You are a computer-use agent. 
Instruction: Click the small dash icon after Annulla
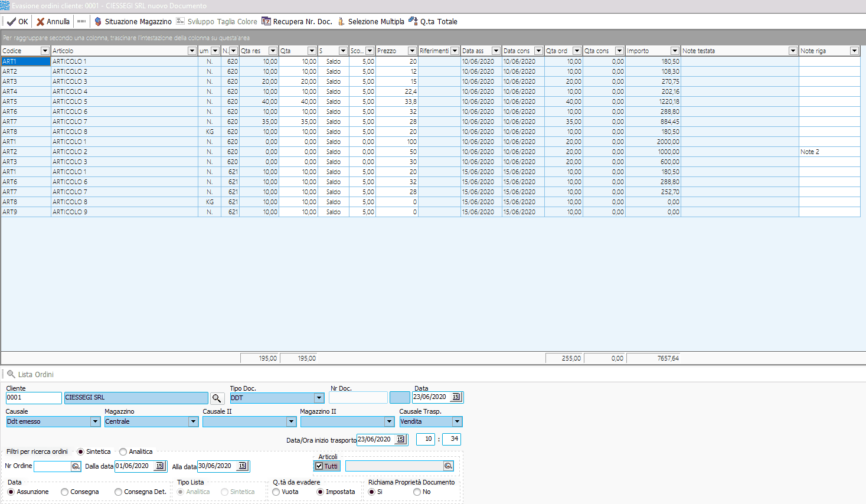tap(81, 21)
